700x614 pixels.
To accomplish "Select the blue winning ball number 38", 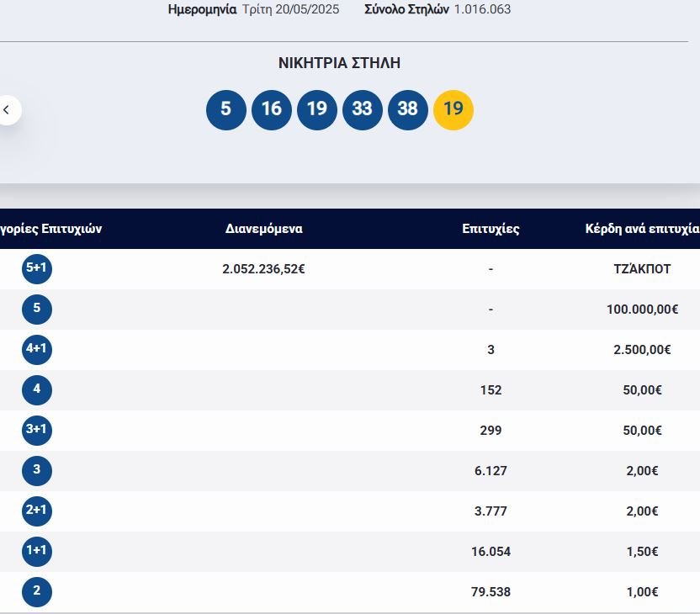I will (407, 109).
